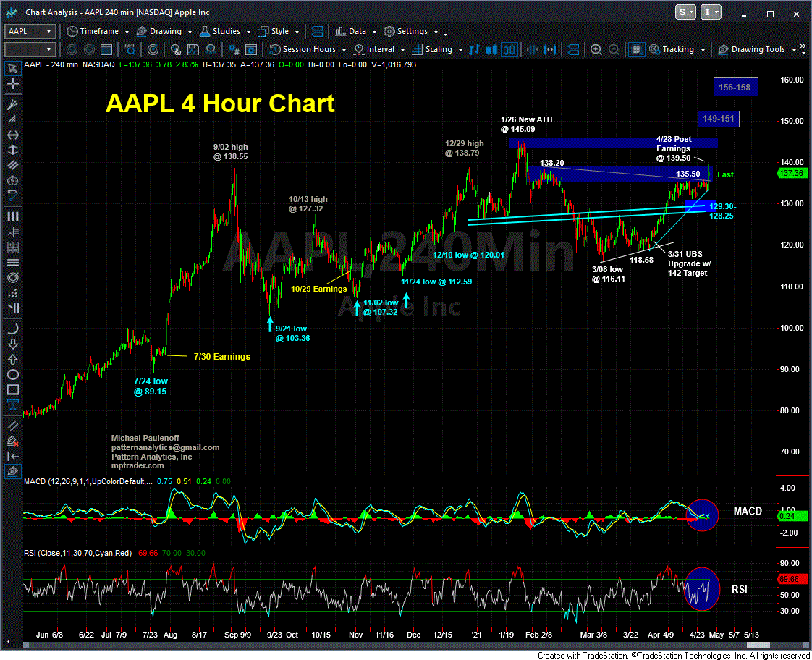812x660 pixels.
Task: Toggle the hollow candlestick chart type
Action: (x=509, y=50)
